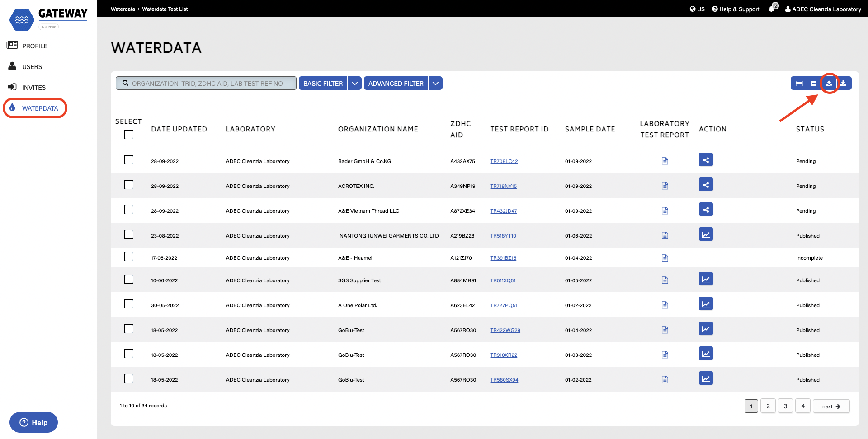Toggle the select-all checkbox in header
The height and width of the screenshot is (439, 868).
coord(129,135)
